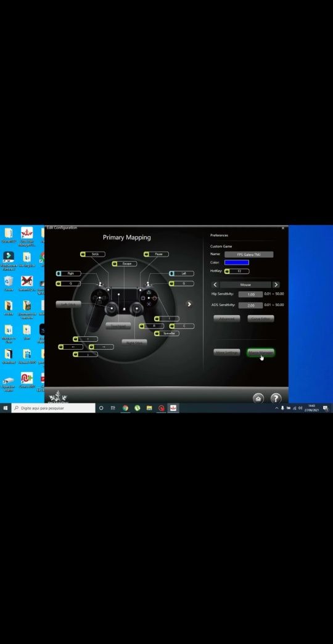Click the home icon in bottom bar

pyautogui.click(x=258, y=398)
